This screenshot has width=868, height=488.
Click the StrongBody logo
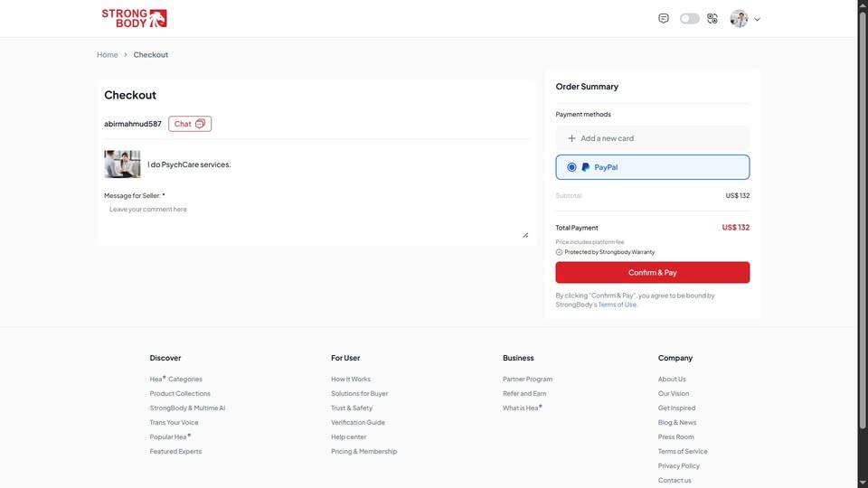(134, 18)
